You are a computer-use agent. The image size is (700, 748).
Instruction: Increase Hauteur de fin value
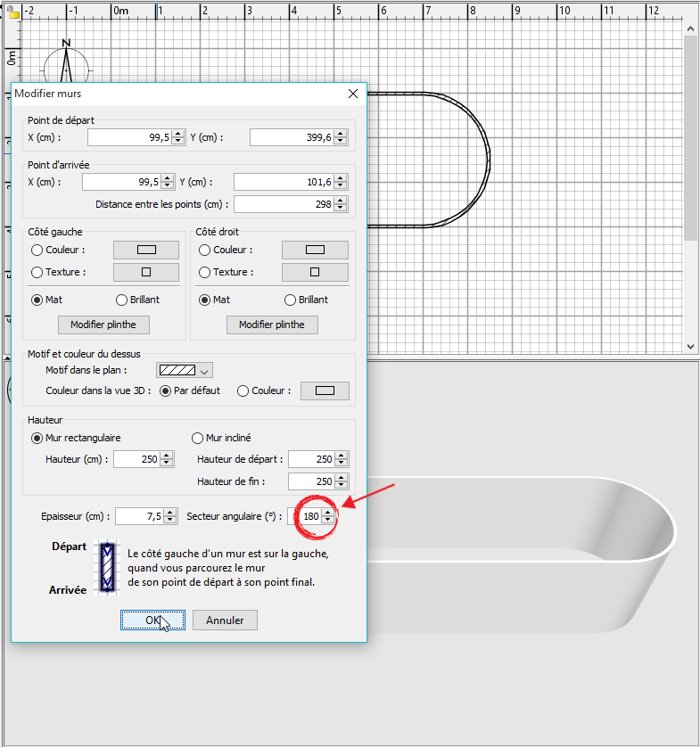click(x=342, y=478)
